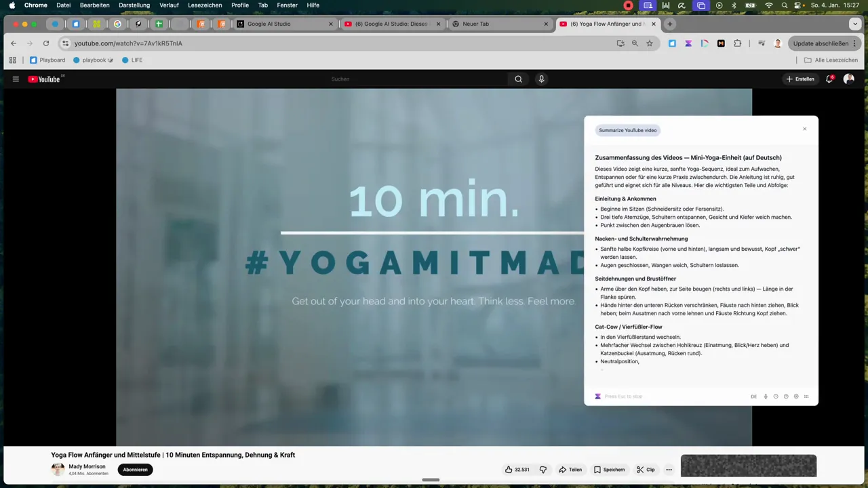Open history clock icon in summary panel
Image resolution: width=868 pixels, height=488 pixels.
[776, 396]
